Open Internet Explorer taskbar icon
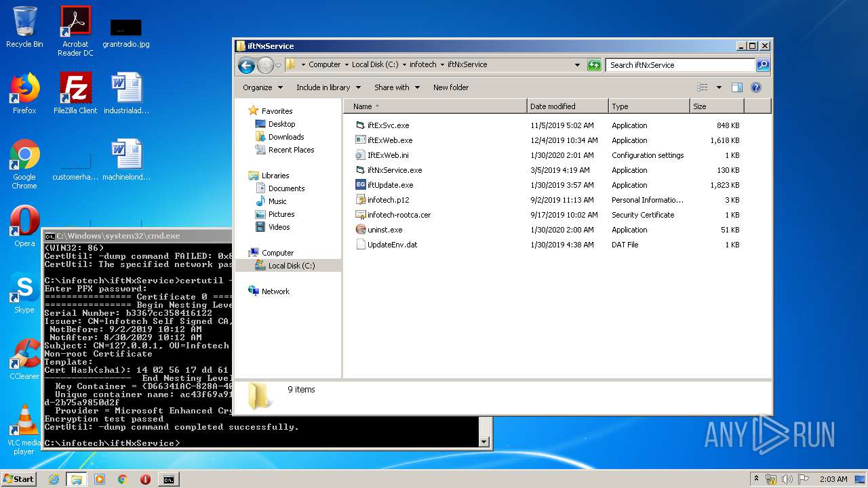This screenshot has width=868, height=488. point(54,479)
